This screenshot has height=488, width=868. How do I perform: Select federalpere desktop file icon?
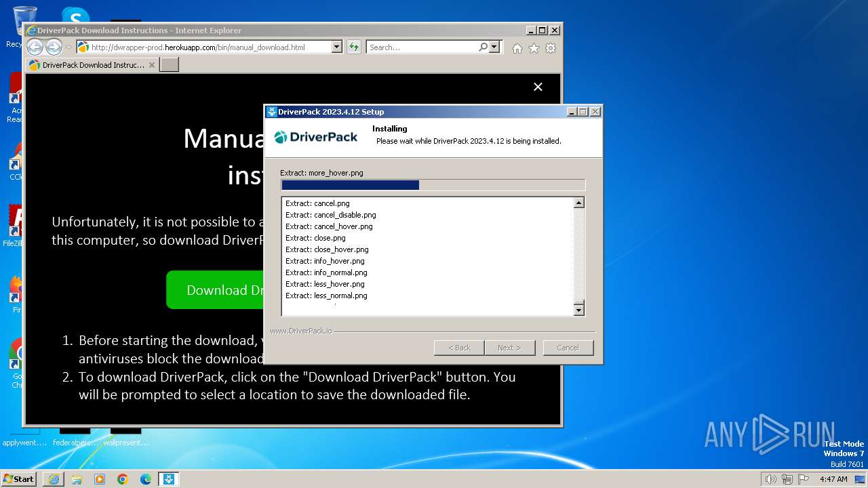[75, 437]
